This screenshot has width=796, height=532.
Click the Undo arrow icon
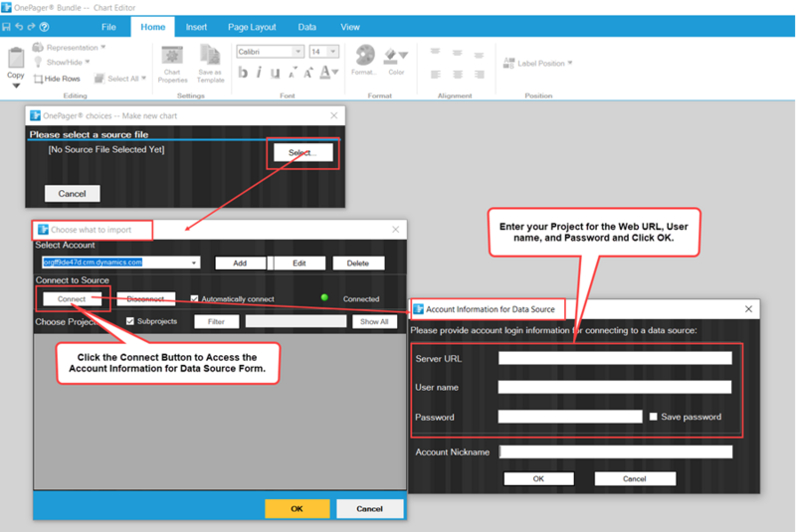click(x=19, y=27)
